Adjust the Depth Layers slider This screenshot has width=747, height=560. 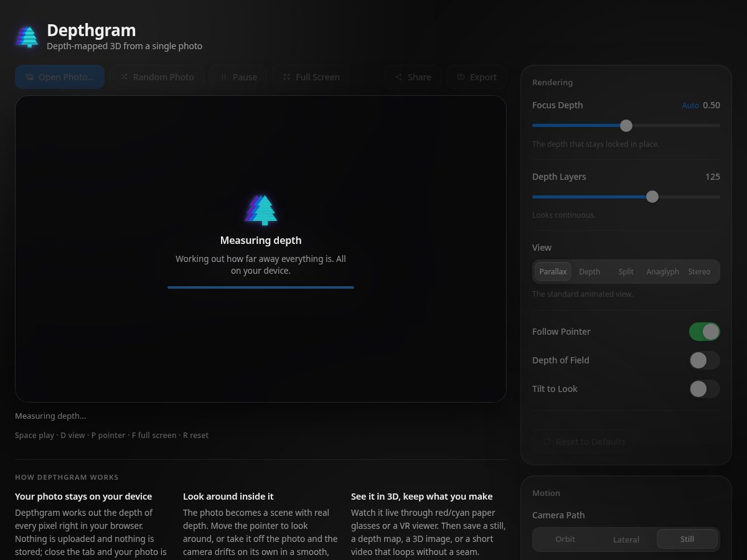pos(626,197)
